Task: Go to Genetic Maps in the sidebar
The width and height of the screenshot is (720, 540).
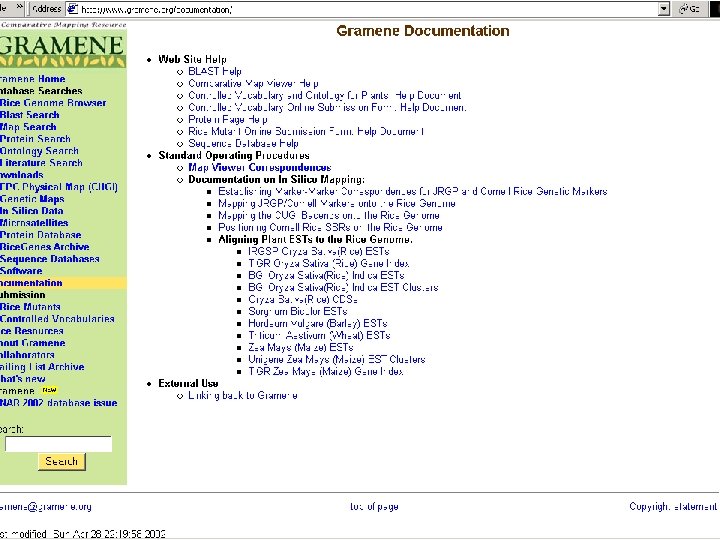Action: coord(32,199)
